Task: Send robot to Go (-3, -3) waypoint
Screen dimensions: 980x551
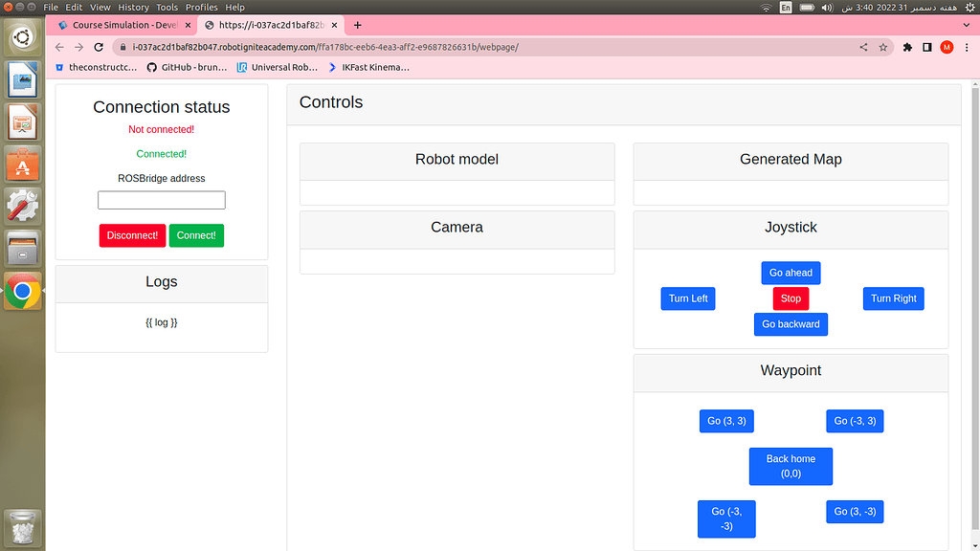Action: (726, 518)
